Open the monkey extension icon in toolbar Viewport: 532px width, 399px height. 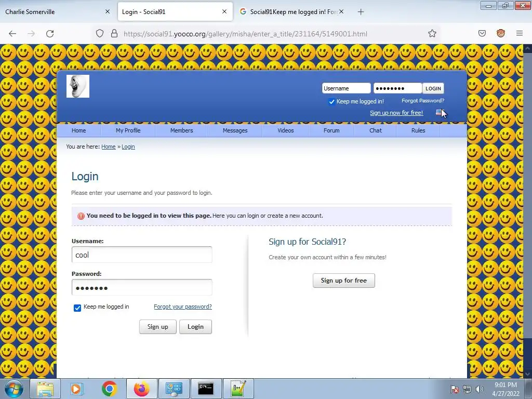(x=501, y=33)
